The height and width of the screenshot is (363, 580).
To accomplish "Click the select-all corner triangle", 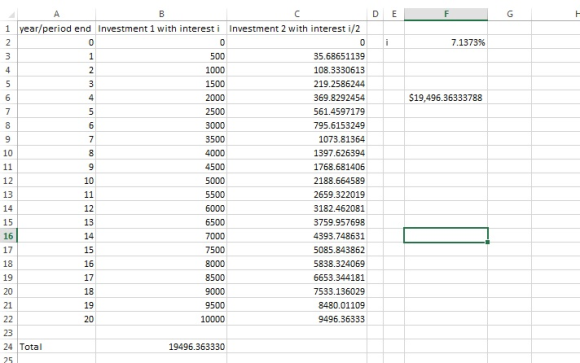I will (11, 15).
